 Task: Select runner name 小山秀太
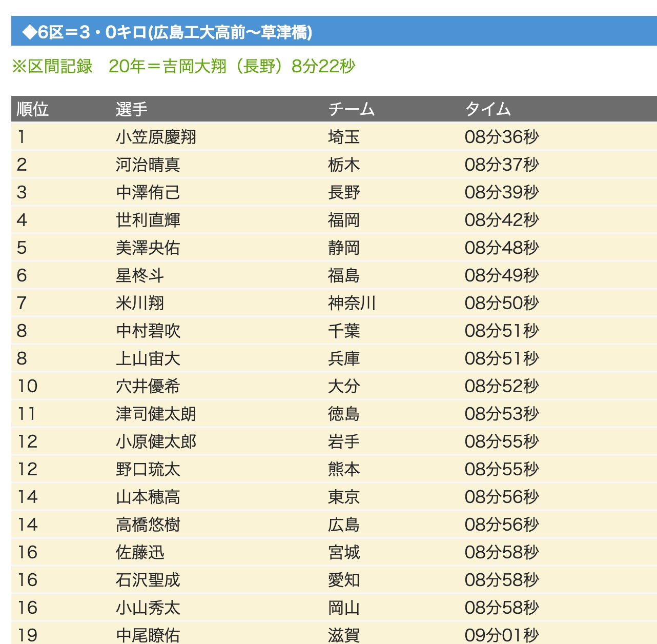[148, 608]
